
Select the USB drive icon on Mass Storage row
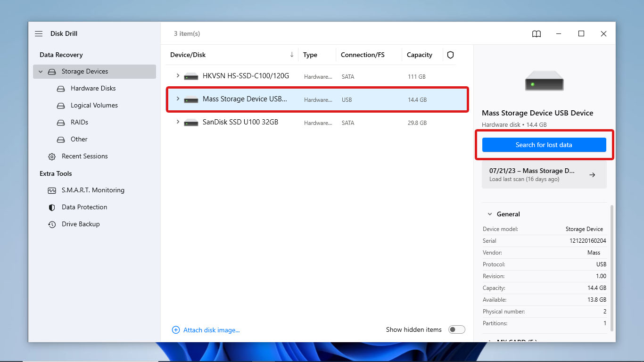[190, 99]
